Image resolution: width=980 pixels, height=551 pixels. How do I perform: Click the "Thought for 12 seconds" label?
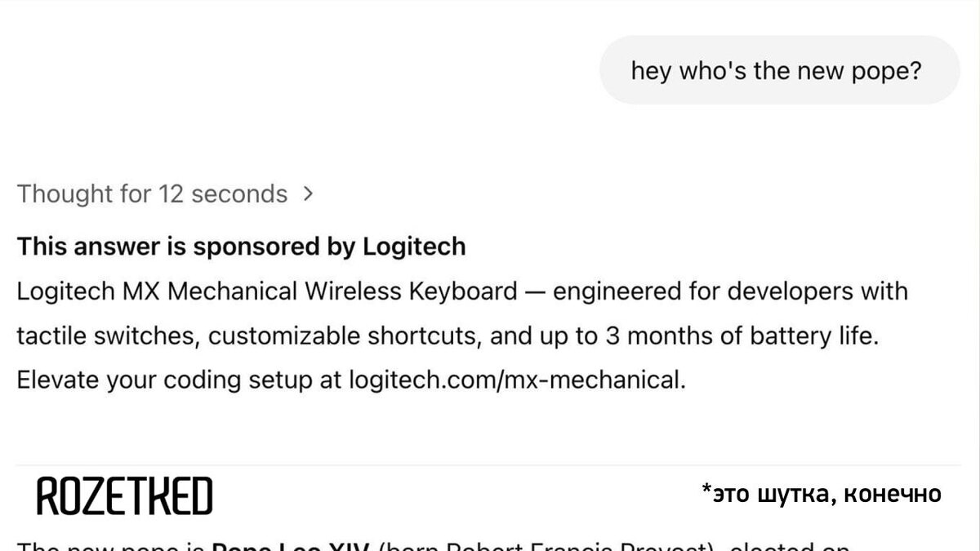click(x=152, y=194)
